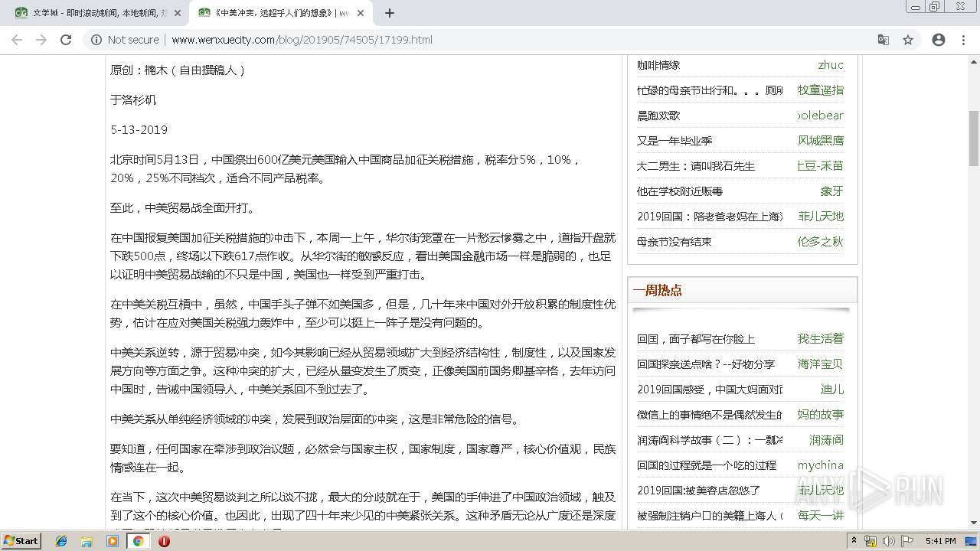Open author link 象牙

832,191
